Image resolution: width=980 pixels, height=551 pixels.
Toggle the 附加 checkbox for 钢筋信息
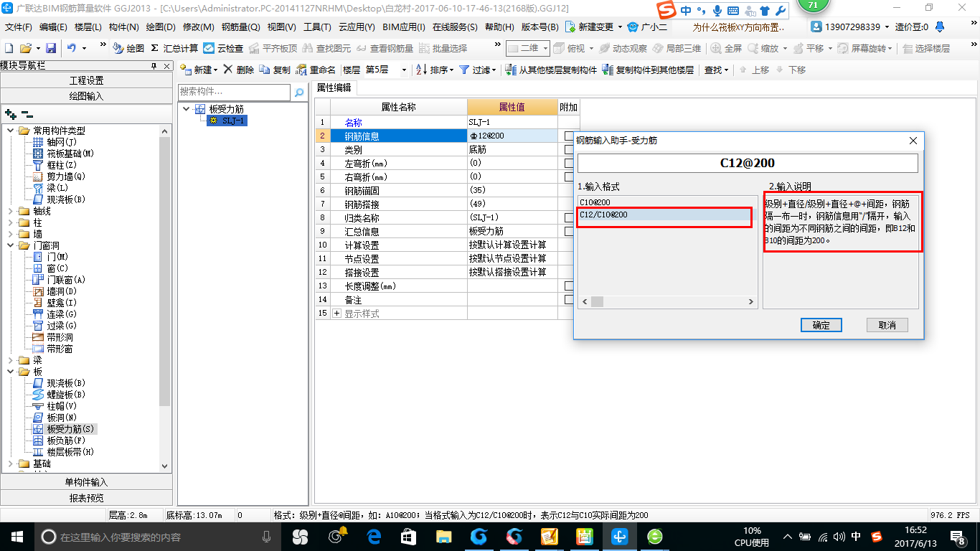(569, 136)
